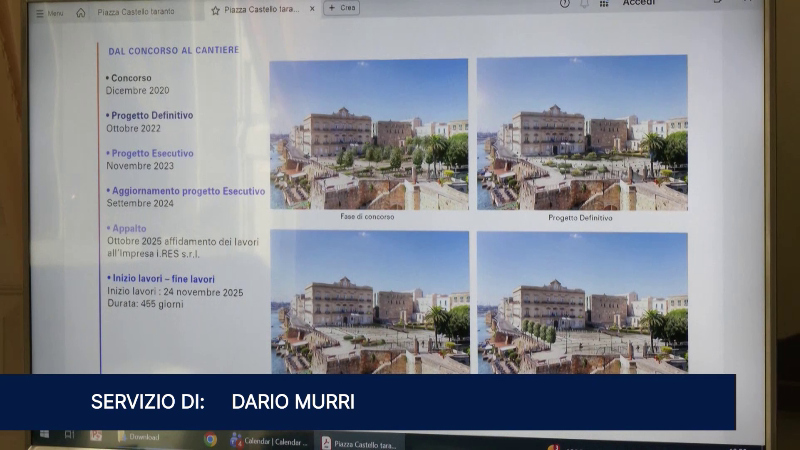Screen dimensions: 800x450
Task: Click the bottom-right piazza rendering image
Action: [x=582, y=303]
